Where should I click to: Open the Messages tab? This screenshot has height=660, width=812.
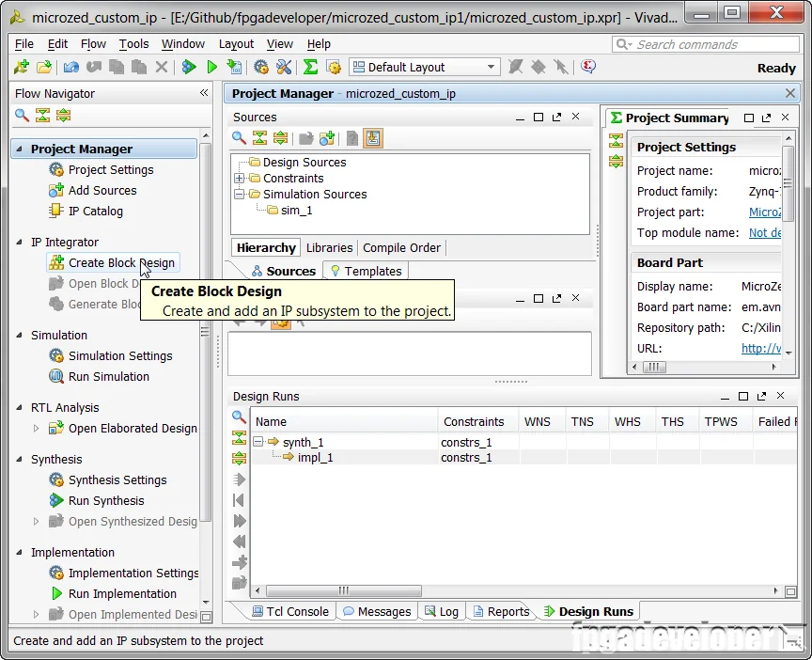click(377, 612)
